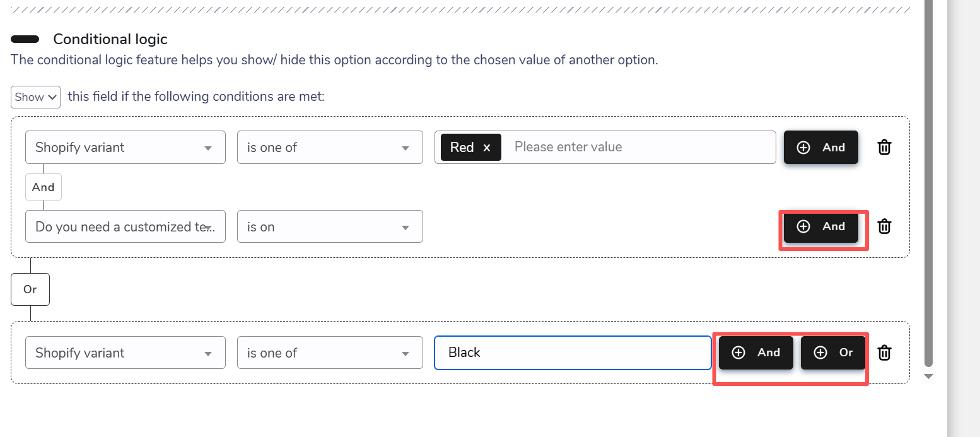Image resolution: width=980 pixels, height=437 pixels.
Task: Open Shopify variant dropdown in bottom group
Action: [x=125, y=353]
